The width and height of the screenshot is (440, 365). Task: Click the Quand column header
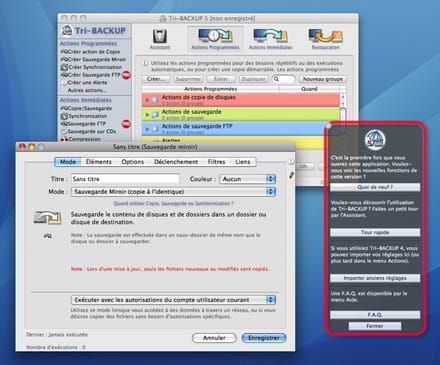(309, 89)
